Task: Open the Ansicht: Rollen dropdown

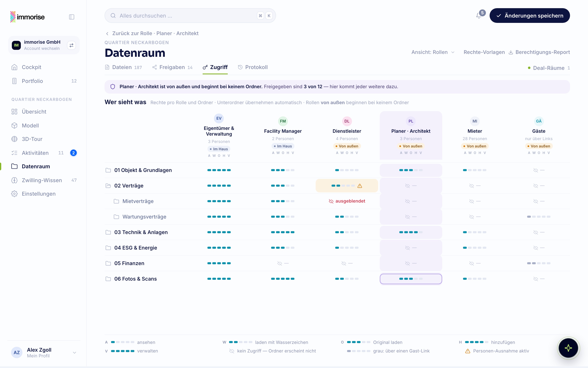Action: [433, 52]
